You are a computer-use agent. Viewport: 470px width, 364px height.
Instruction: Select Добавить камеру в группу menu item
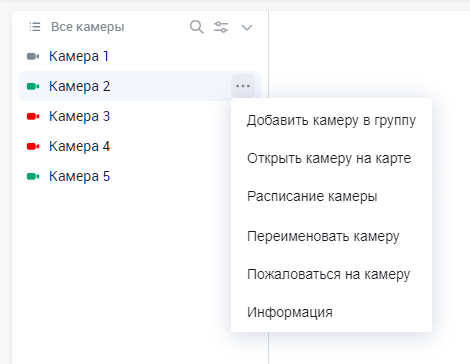(x=331, y=120)
